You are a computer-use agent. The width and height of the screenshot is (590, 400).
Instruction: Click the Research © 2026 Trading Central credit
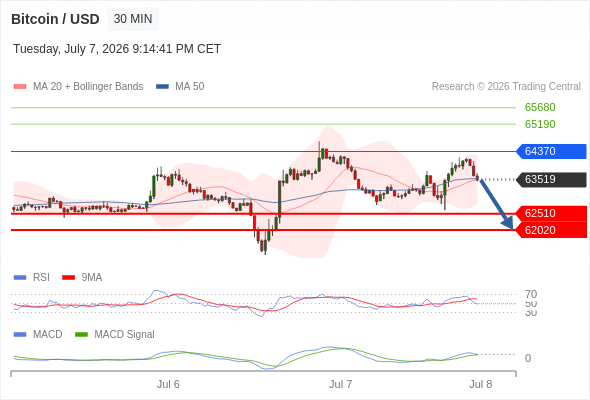pos(506,87)
